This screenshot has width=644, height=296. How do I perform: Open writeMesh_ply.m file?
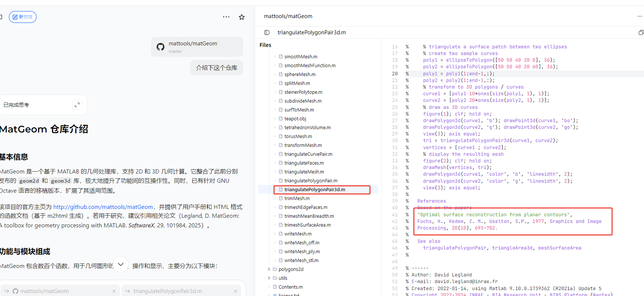click(x=302, y=251)
